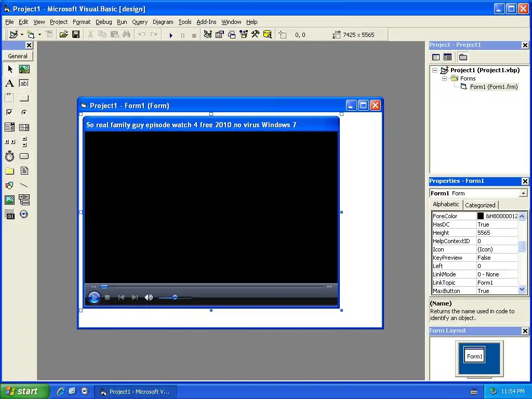
Task: Click View Code in Project panel
Action: [x=436, y=57]
